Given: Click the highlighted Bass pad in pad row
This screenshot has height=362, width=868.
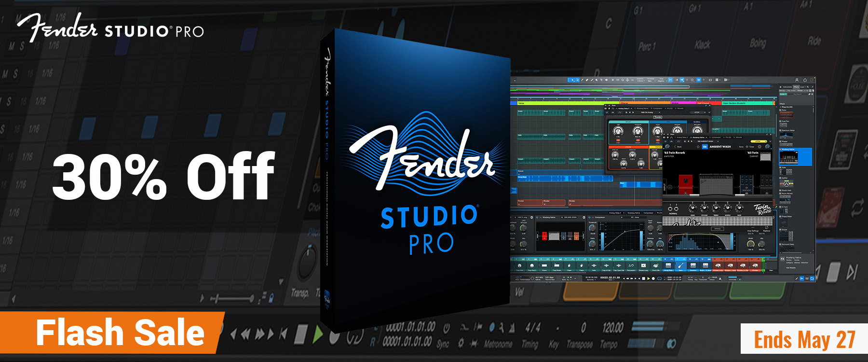Looking at the screenshot, I should tap(681, 265).
